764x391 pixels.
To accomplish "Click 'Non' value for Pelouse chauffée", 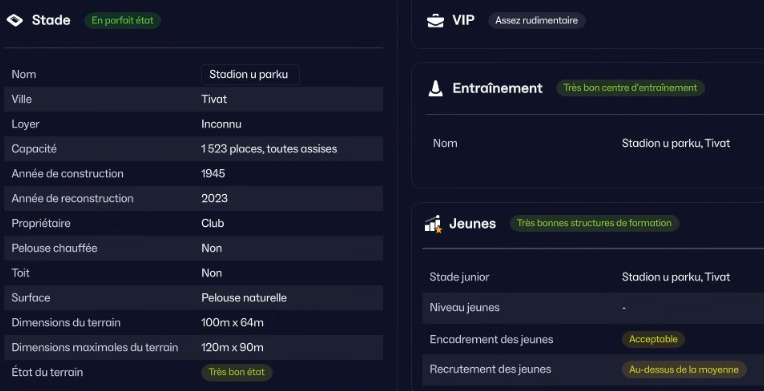I will [211, 249].
